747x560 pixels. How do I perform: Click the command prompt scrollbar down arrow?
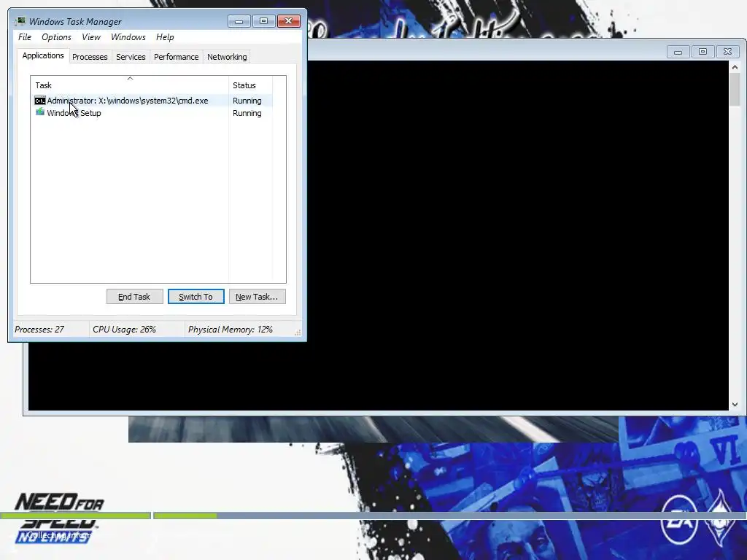click(x=735, y=404)
